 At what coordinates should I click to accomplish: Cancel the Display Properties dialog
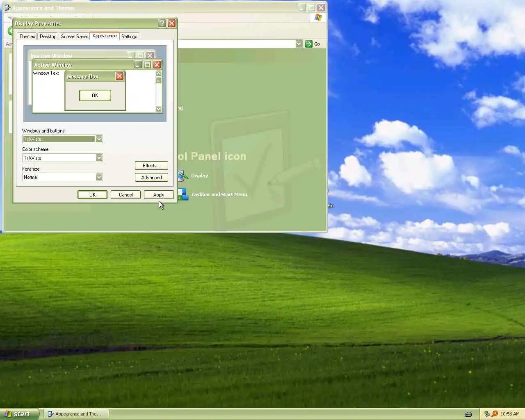[126, 195]
